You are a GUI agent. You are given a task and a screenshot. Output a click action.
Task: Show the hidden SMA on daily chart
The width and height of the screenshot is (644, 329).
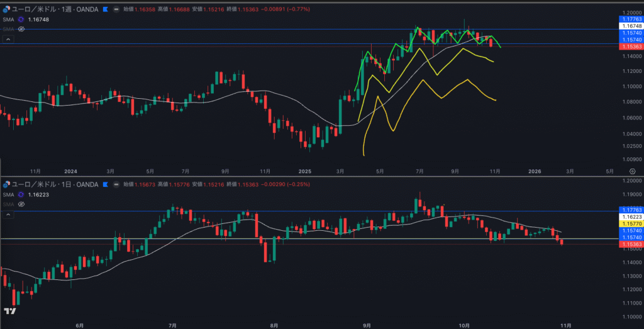click(21, 204)
